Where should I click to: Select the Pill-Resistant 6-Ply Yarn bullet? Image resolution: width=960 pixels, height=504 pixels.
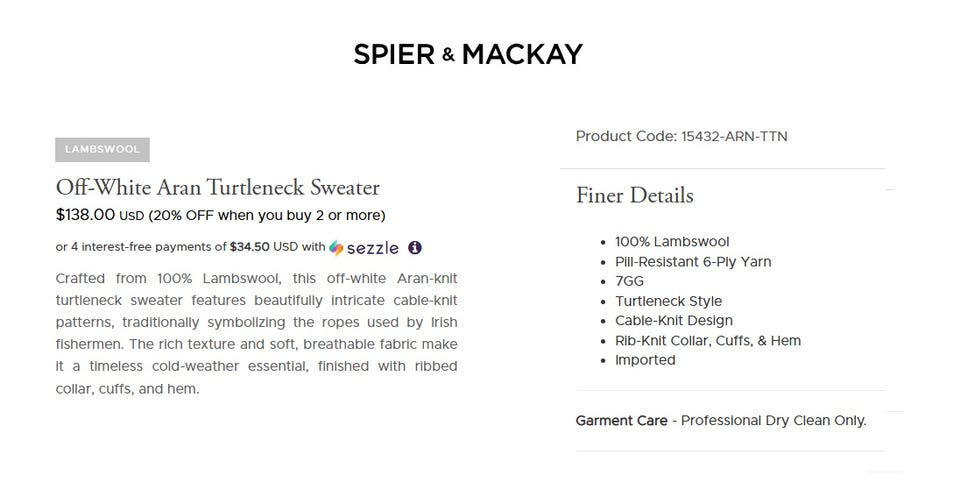click(693, 261)
